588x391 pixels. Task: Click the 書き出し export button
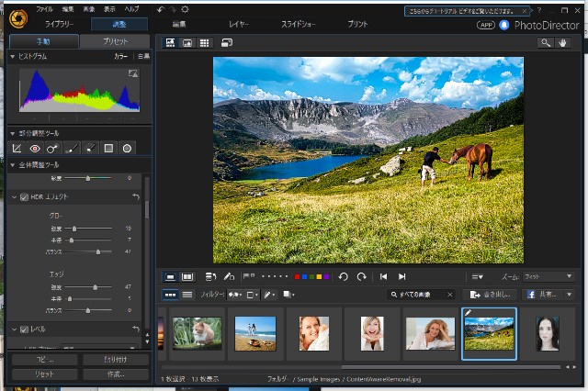[x=488, y=295]
